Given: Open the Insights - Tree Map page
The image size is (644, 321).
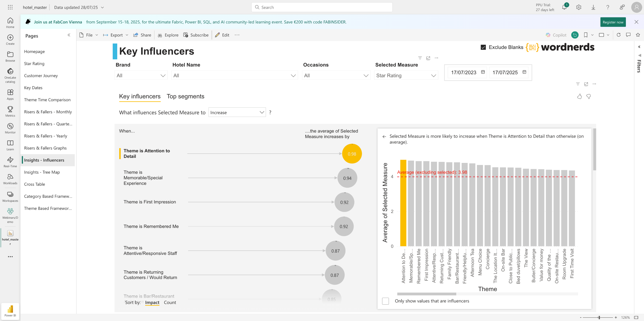Looking at the screenshot, I should tap(42, 172).
